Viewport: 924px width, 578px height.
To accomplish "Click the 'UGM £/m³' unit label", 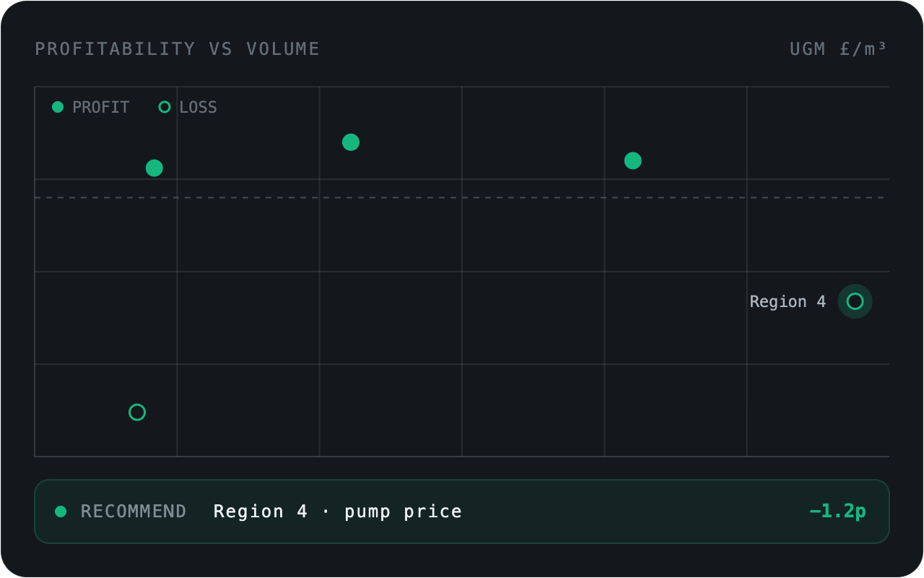I will [x=838, y=49].
